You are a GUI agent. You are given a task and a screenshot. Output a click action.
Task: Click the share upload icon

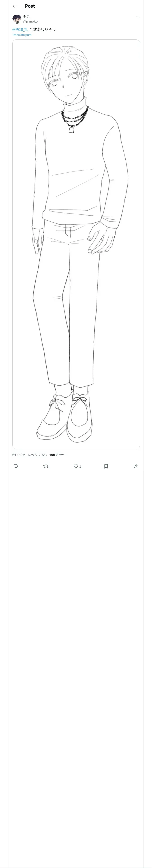pos(136,466)
